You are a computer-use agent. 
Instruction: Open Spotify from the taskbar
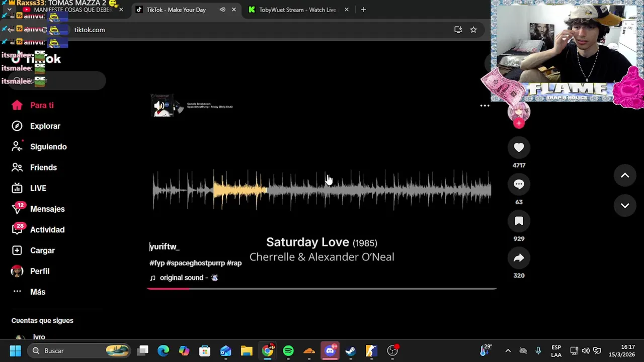pos(288,351)
